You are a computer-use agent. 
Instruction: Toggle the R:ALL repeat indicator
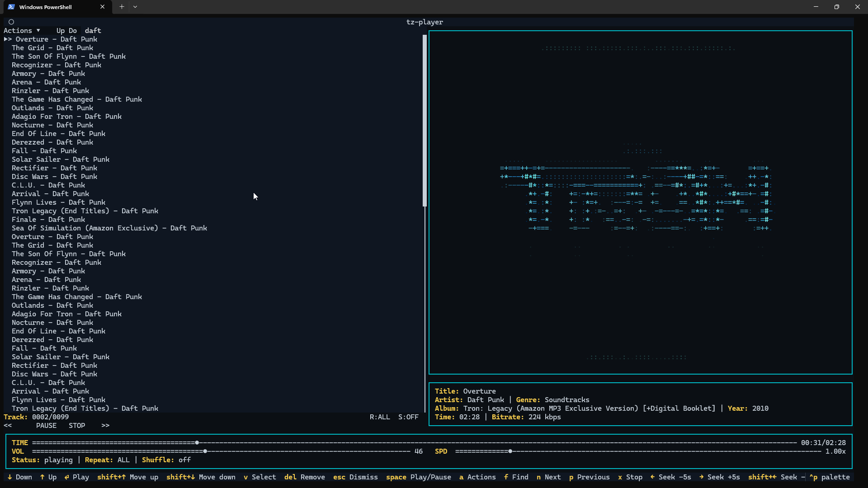(x=380, y=417)
